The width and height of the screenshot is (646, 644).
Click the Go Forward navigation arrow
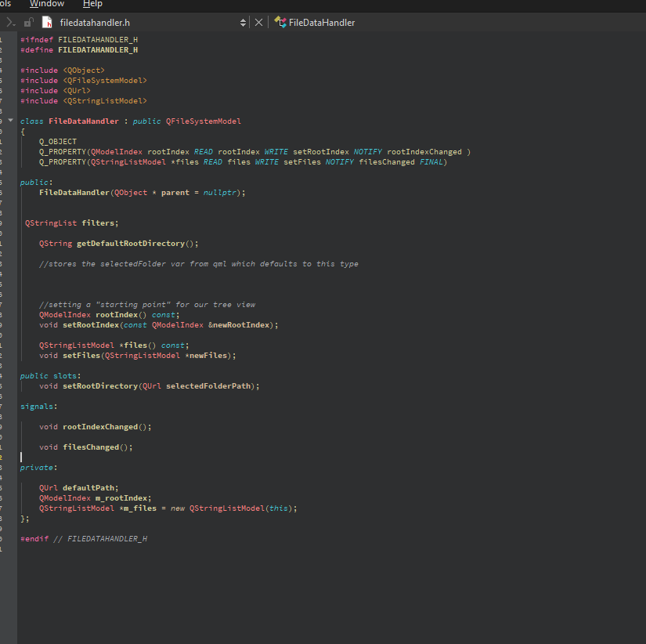coord(10,23)
